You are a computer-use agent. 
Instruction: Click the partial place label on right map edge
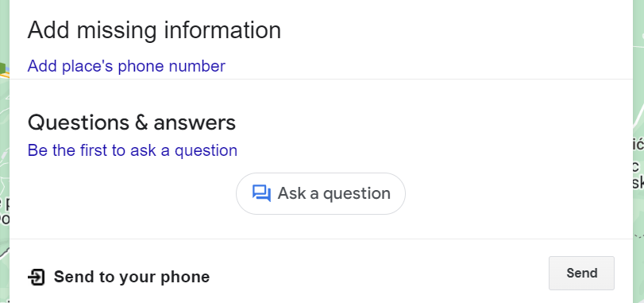[638, 163]
